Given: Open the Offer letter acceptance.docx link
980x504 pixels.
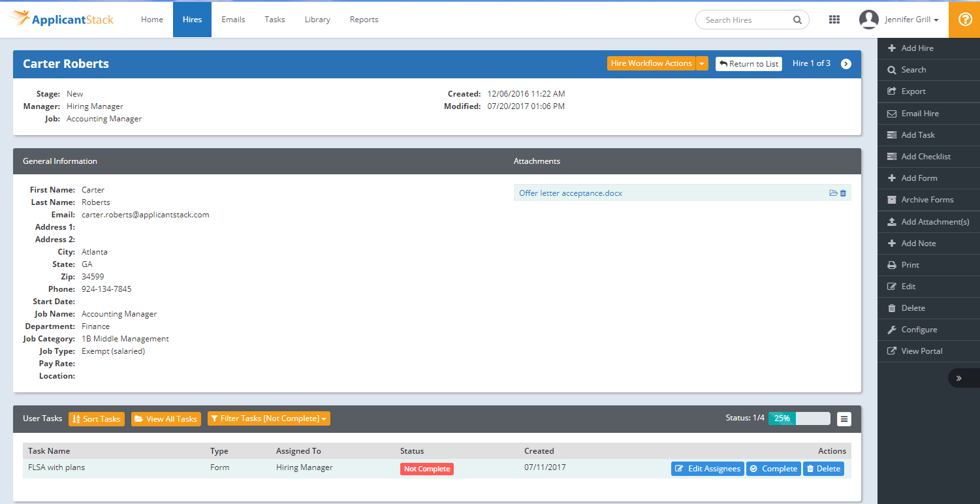Looking at the screenshot, I should pyautogui.click(x=569, y=193).
